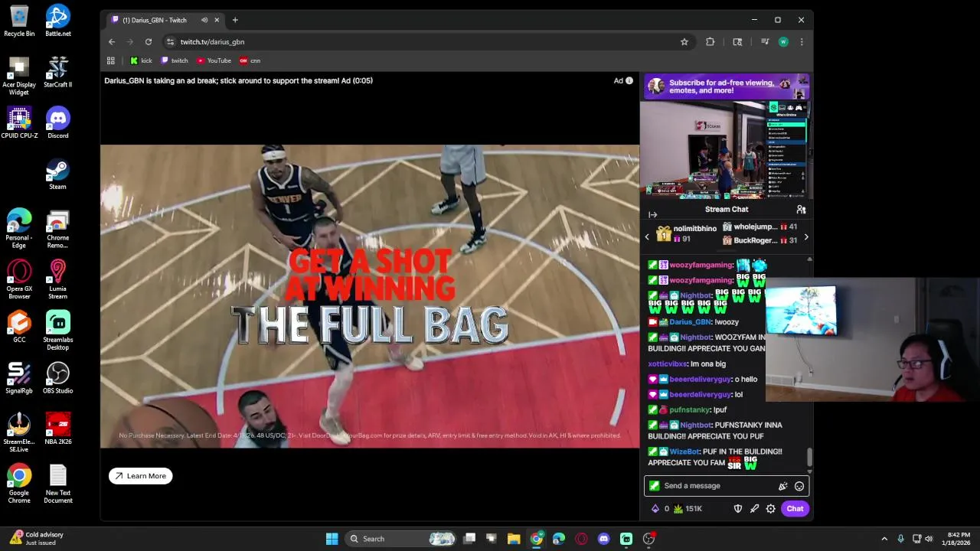
Task: Click top gifter nolimitbhino
Action: [694, 229]
